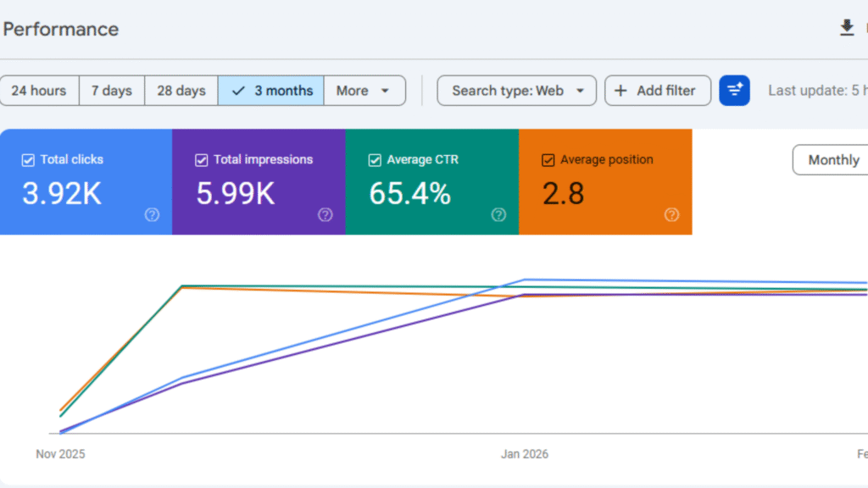Image resolution: width=868 pixels, height=488 pixels.
Task: Toggle the Average position checkbox
Action: point(548,160)
